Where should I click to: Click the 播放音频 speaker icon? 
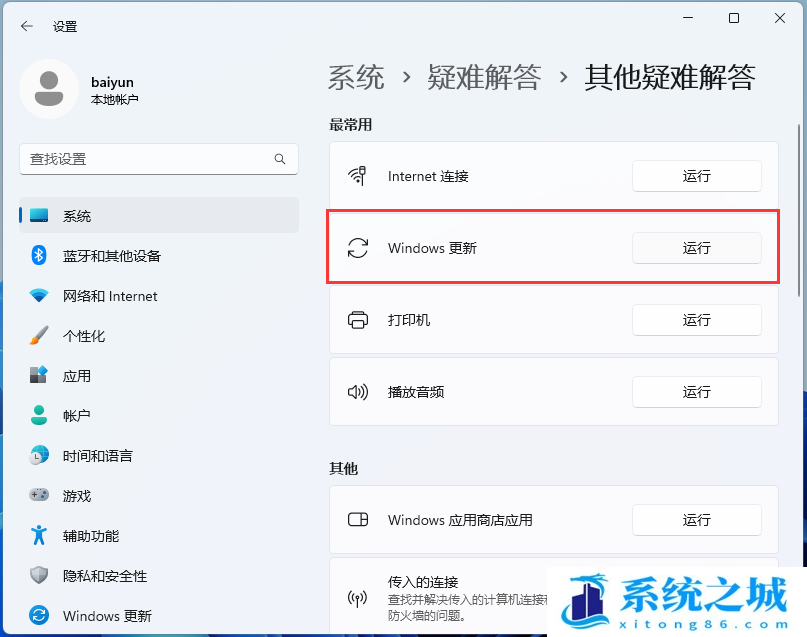click(x=358, y=392)
